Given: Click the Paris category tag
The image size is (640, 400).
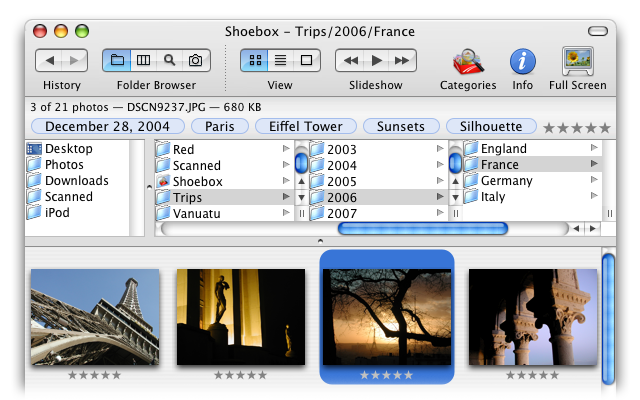Looking at the screenshot, I should pyautogui.click(x=220, y=126).
